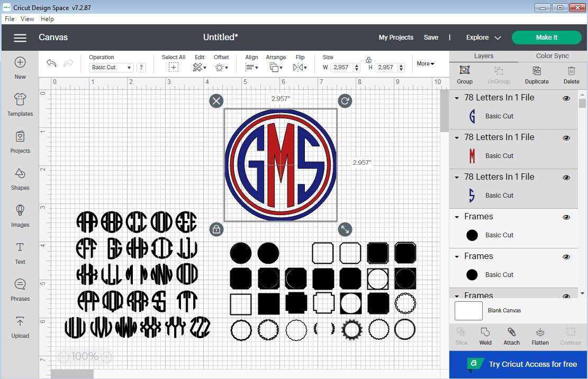Open the View menu

[27, 19]
